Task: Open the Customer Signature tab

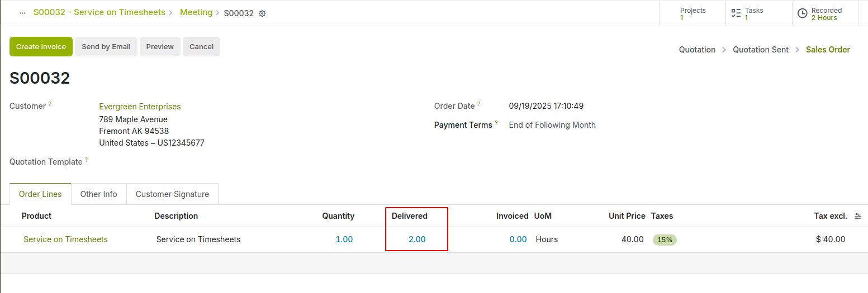Action: click(172, 194)
